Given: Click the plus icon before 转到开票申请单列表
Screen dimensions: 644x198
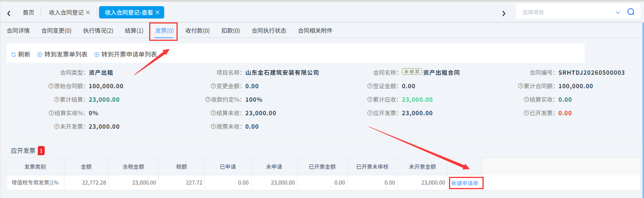Looking at the screenshot, I should point(97,55).
